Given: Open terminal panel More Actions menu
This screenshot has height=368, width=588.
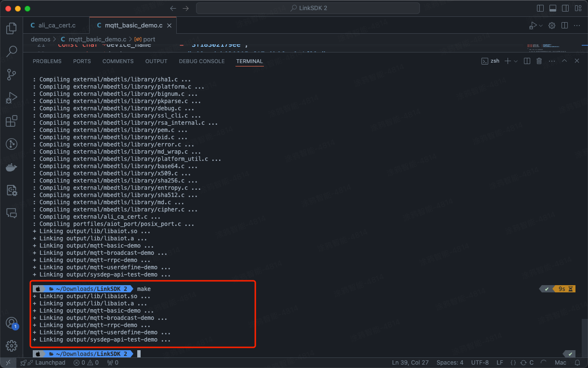Looking at the screenshot, I should pos(552,61).
